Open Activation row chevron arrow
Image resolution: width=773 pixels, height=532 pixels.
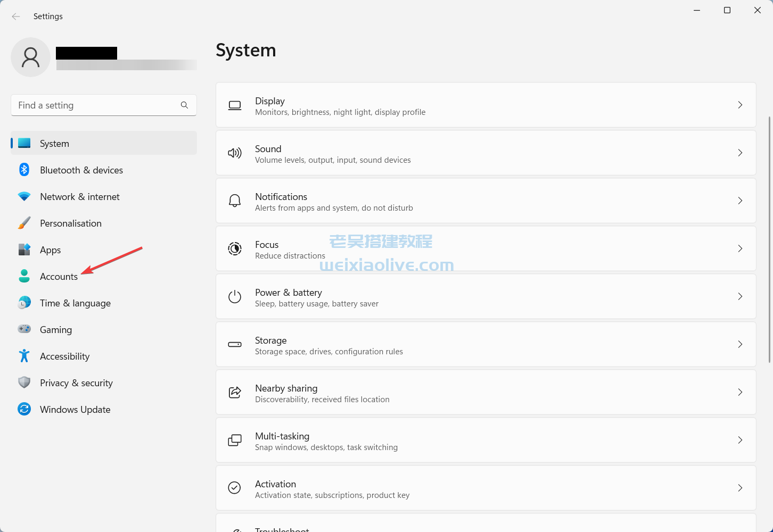pos(740,488)
